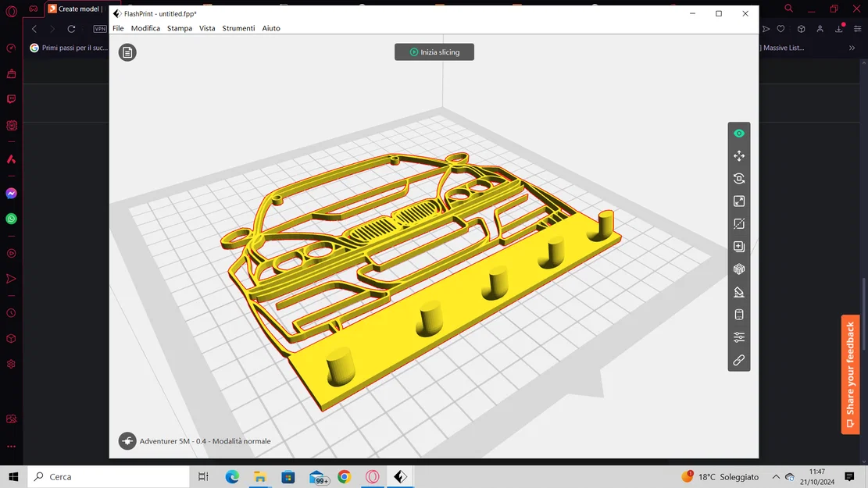Screen dimensions: 868x488
Task: Open the File menu
Action: (x=118, y=28)
